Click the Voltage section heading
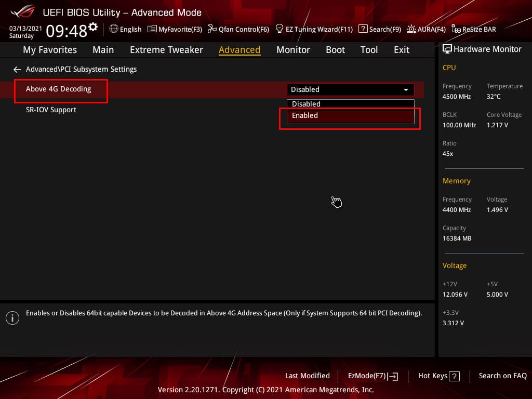 [x=455, y=265]
